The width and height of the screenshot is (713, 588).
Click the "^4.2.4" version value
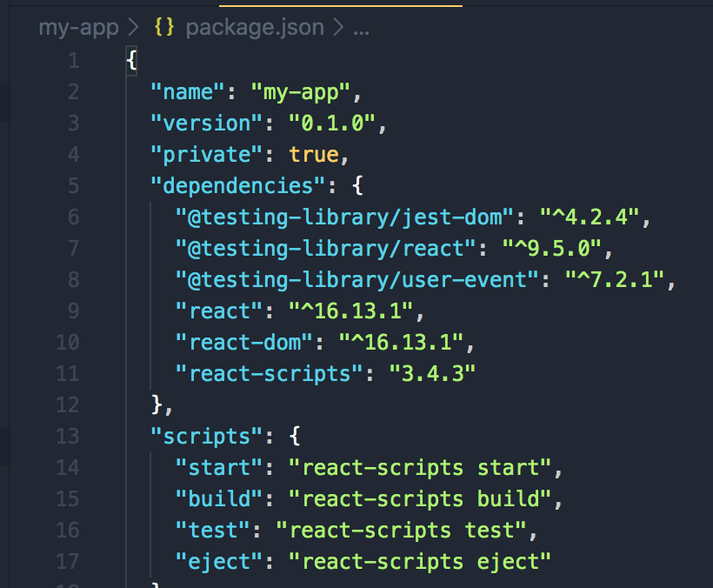(x=590, y=217)
